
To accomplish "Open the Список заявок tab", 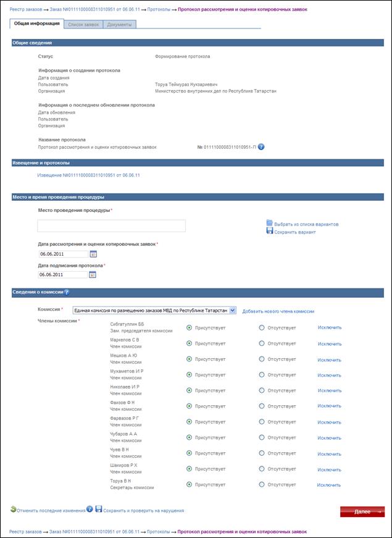I will pos(83,24).
